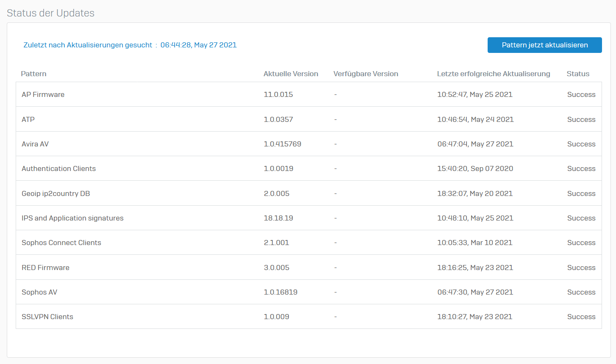
Task: Click the date '06:47:30, May 27 2021'
Action: pos(475,292)
